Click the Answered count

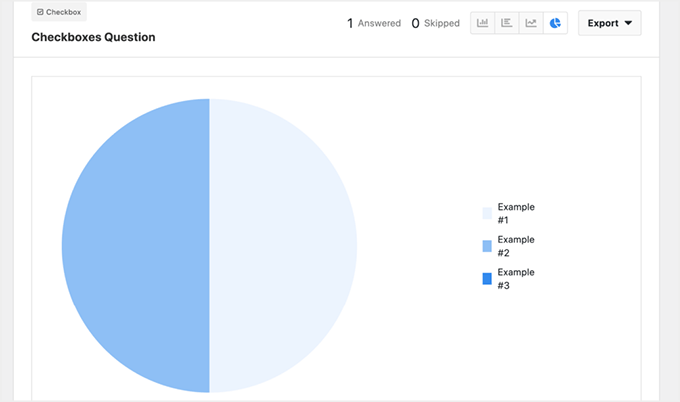pos(380,23)
